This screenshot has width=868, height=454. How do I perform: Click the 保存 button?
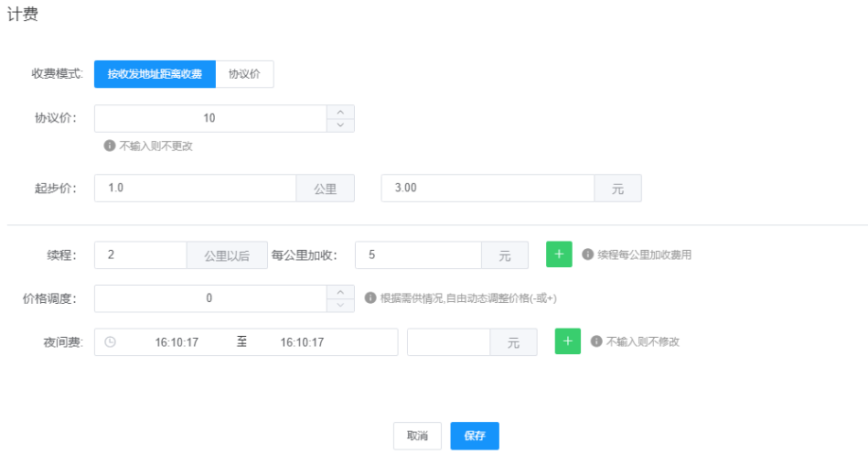(x=475, y=436)
